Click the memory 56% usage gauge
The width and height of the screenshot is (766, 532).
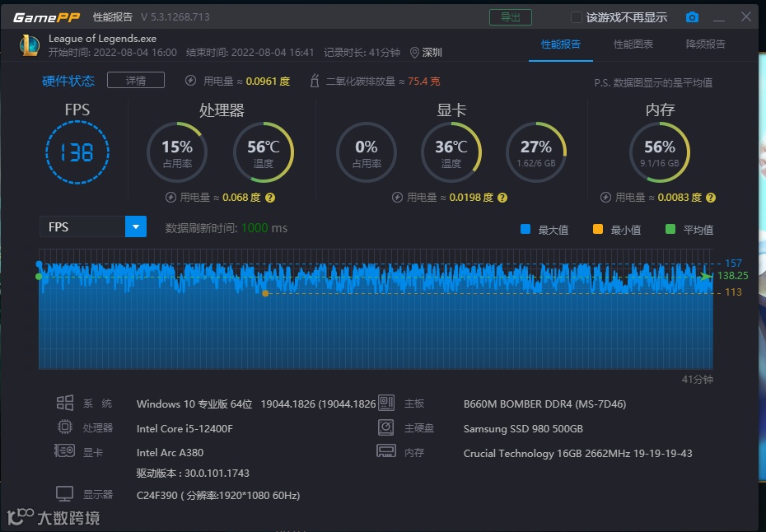click(660, 152)
